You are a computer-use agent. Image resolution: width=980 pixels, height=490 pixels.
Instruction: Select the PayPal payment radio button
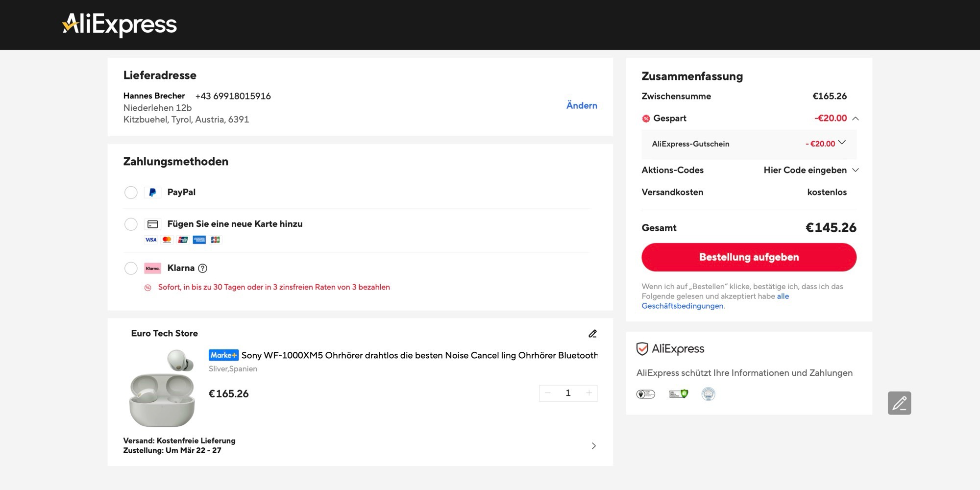pos(131,193)
